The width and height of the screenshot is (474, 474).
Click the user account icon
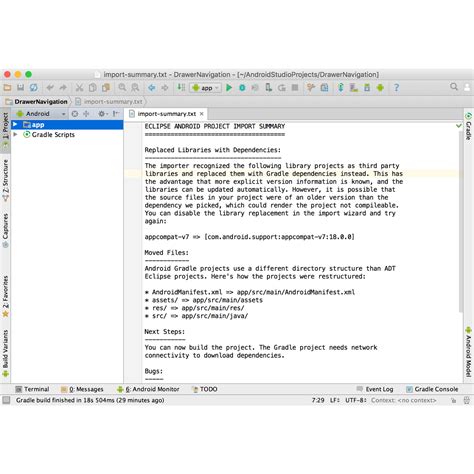click(467, 87)
